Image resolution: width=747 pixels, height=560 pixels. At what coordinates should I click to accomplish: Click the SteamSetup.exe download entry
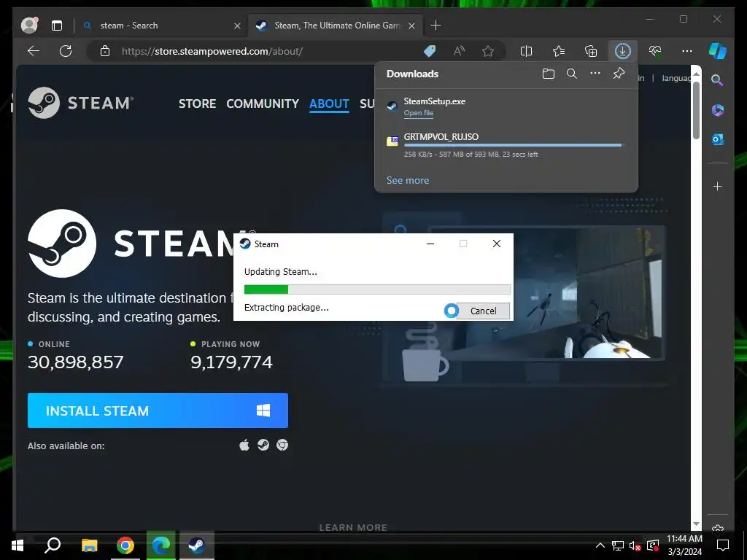[x=506, y=106]
